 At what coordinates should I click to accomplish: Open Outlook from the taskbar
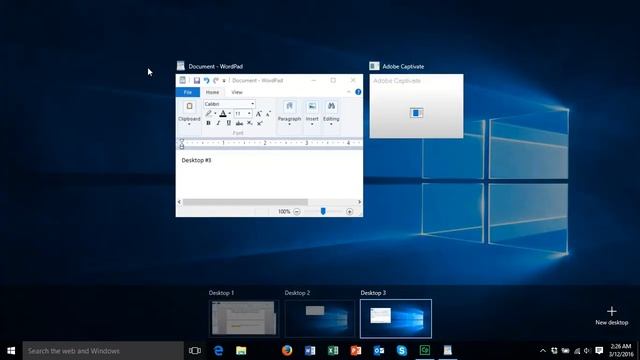(379, 351)
